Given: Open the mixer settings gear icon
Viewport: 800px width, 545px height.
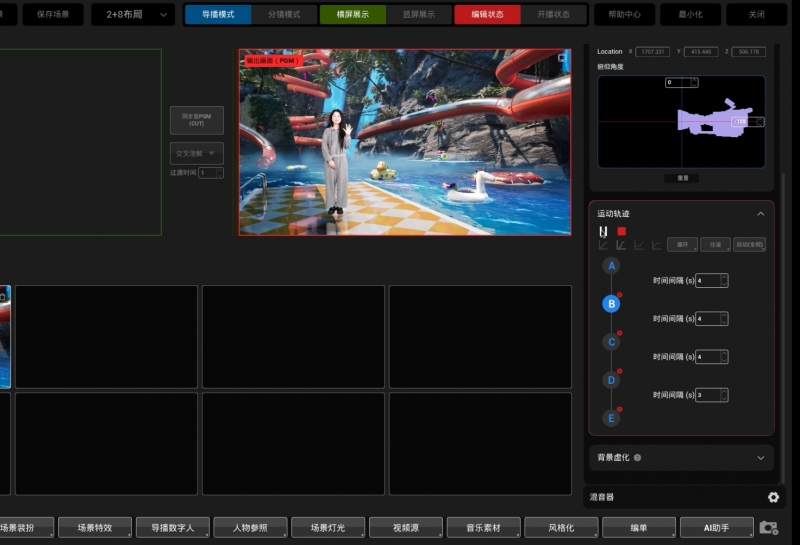Looking at the screenshot, I should [x=773, y=497].
